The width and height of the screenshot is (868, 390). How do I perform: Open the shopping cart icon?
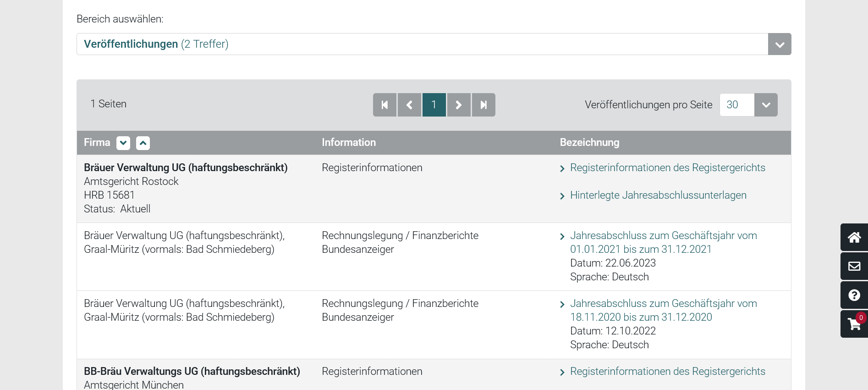pyautogui.click(x=854, y=324)
